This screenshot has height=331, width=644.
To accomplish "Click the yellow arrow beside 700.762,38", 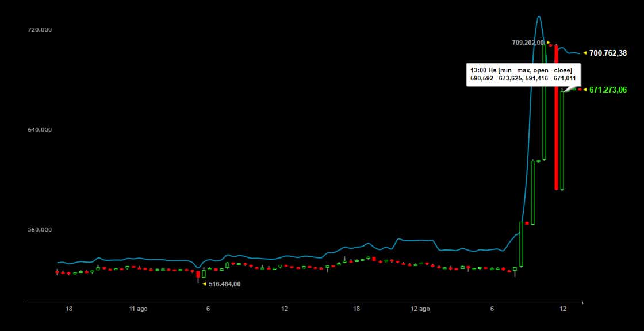I will point(585,53).
